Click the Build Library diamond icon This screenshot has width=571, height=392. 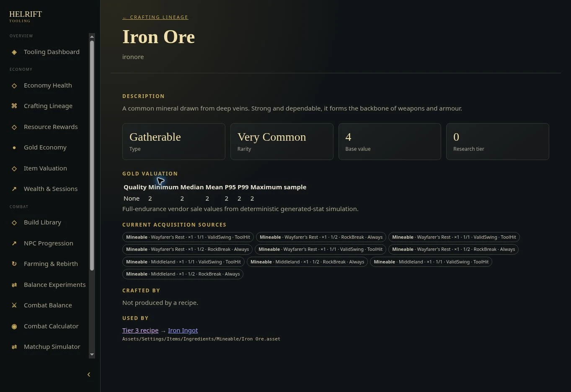pos(14,222)
